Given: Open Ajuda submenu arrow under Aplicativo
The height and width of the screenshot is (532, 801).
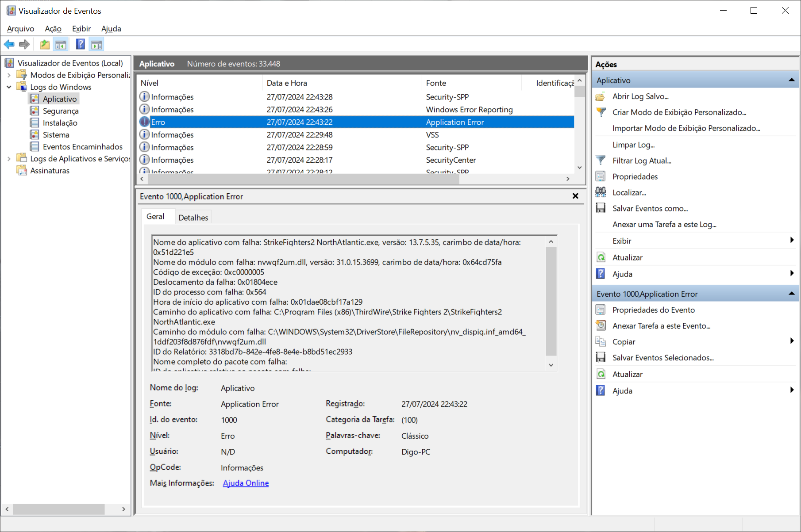Looking at the screenshot, I should click(x=792, y=273).
